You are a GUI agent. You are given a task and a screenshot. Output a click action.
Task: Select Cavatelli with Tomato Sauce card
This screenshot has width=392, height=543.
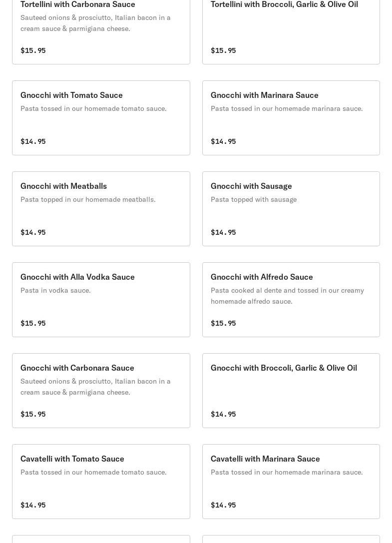pos(101,482)
